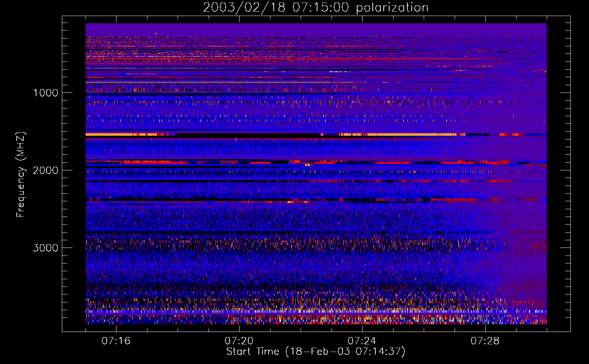
Task: Click the 07:28 time tick label
Action: click(x=485, y=341)
